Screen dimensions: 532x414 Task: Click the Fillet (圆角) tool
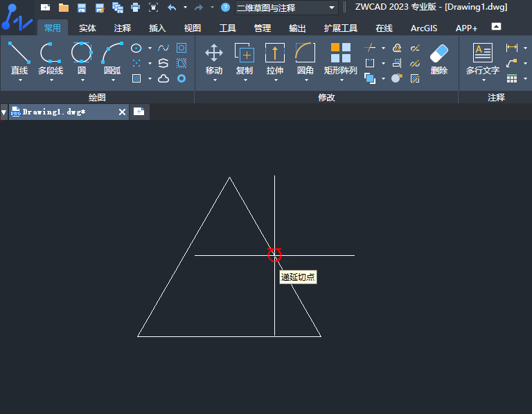pos(305,58)
